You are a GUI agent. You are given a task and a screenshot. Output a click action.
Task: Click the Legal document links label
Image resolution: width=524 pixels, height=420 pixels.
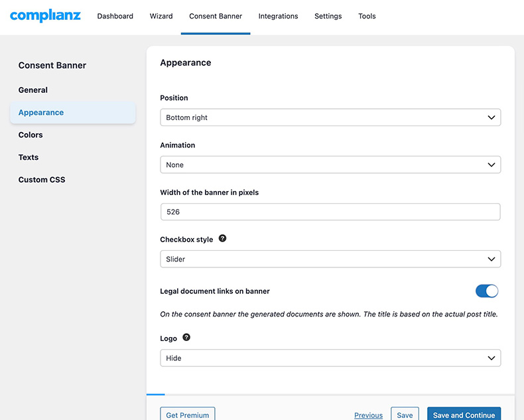[215, 291]
